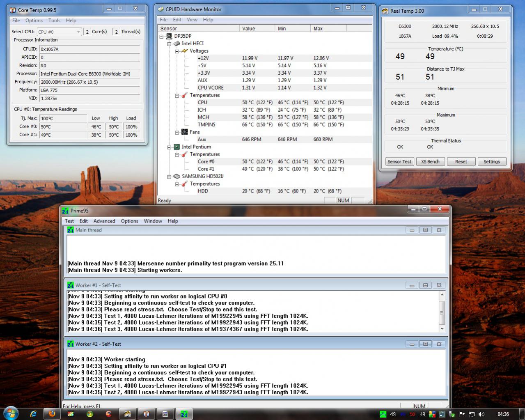
Task: Click the Worker #1 scrollbar up arrow
Action: click(x=442, y=295)
